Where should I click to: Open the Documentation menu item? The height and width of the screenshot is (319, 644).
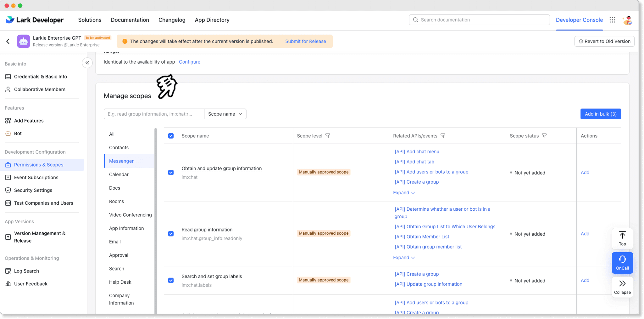point(130,20)
